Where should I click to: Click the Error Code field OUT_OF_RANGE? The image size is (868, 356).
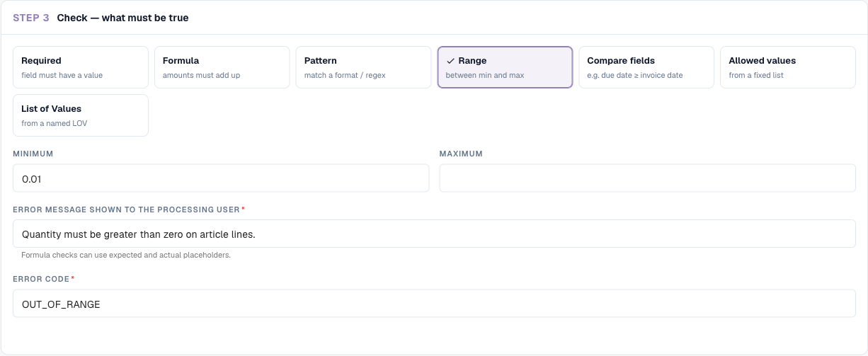pyautogui.click(x=434, y=304)
